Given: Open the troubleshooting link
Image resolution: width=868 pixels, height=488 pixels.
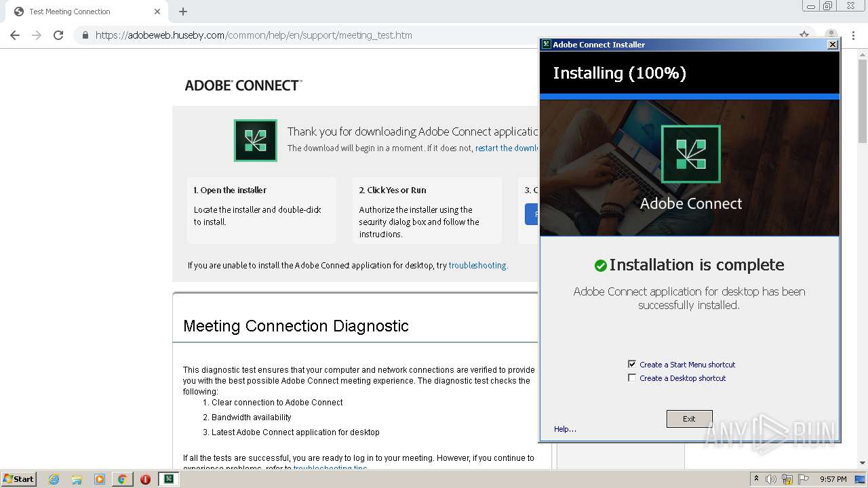Looking at the screenshot, I should pyautogui.click(x=478, y=265).
